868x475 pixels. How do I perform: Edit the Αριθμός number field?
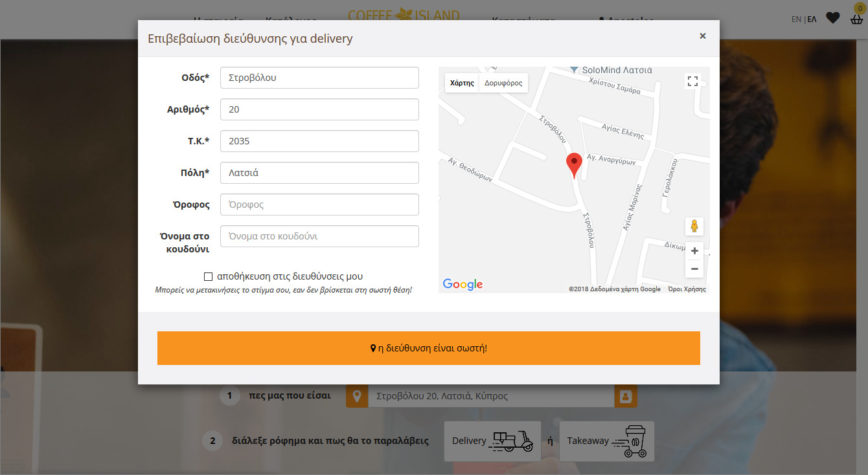(319, 109)
